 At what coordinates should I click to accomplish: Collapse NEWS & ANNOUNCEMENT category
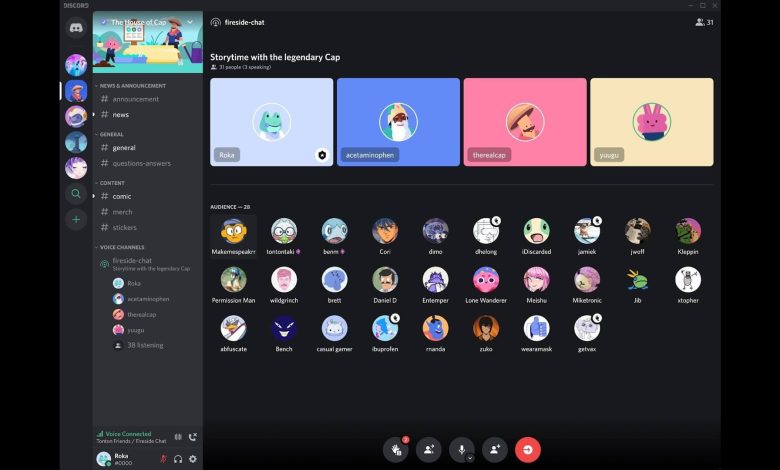tap(131, 86)
